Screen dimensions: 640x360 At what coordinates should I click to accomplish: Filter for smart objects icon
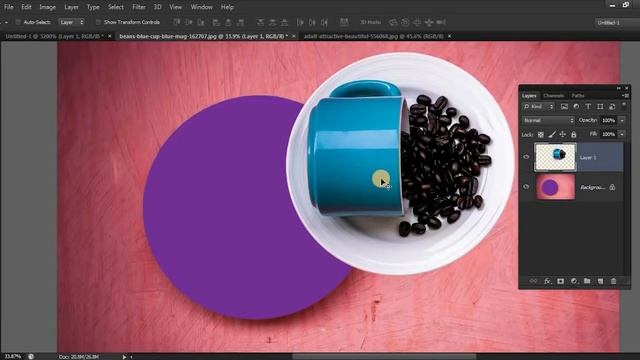(x=612, y=107)
